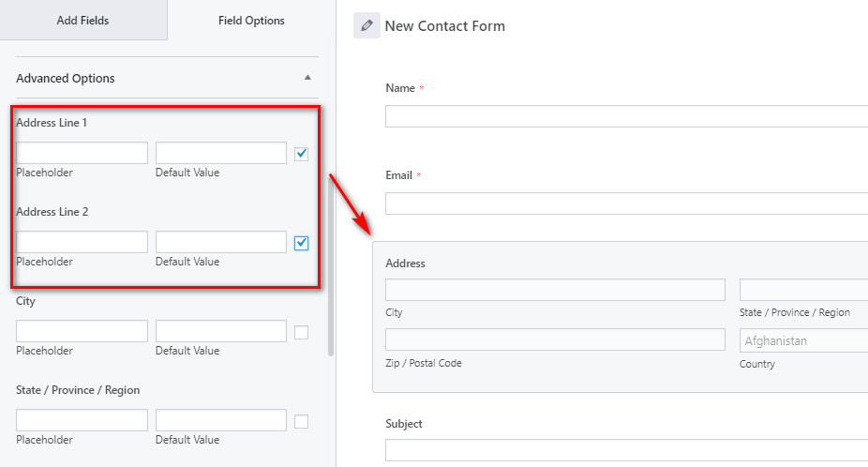Click the Name field in form preview
The height and width of the screenshot is (467, 868).
tap(626, 115)
